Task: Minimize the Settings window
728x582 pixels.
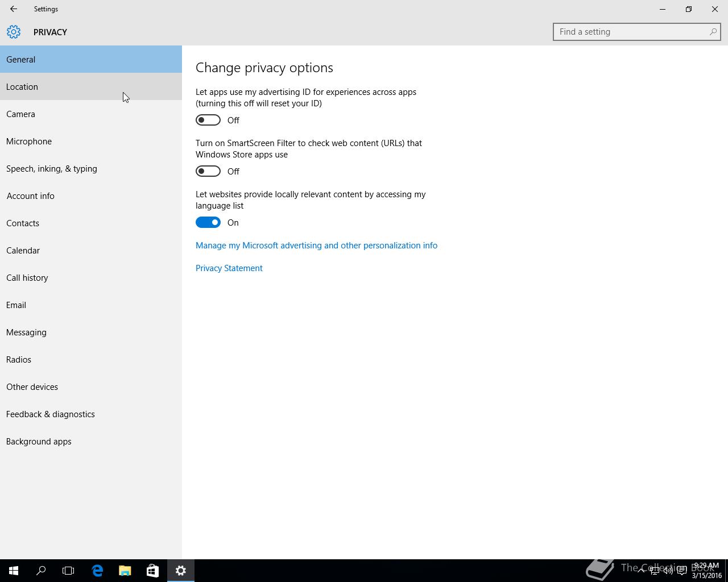Action: tap(663, 9)
